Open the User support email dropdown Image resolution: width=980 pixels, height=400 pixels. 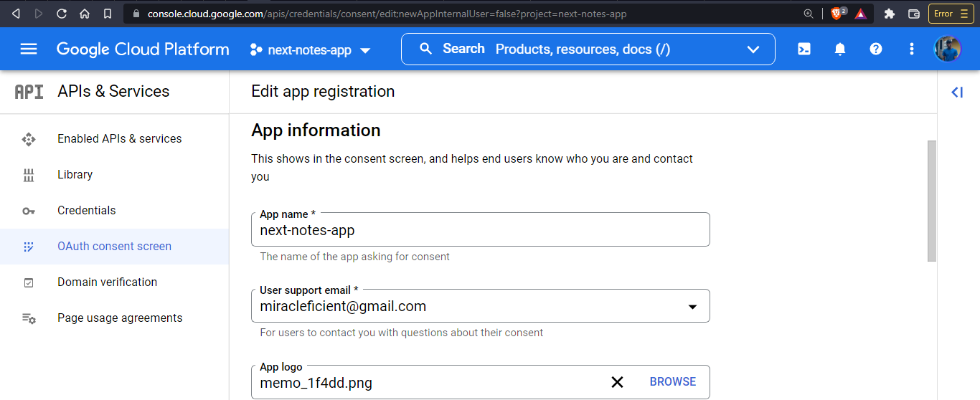coord(481,306)
